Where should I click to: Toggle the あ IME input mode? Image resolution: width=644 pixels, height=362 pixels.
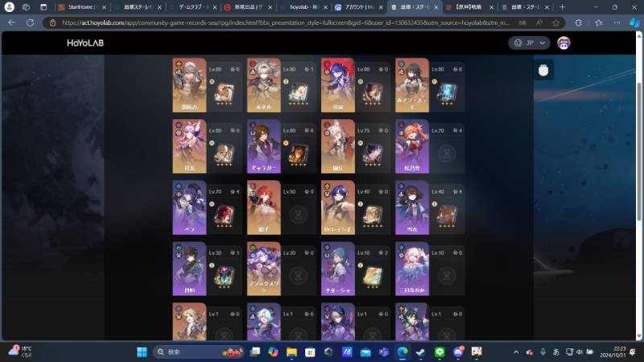click(556, 352)
